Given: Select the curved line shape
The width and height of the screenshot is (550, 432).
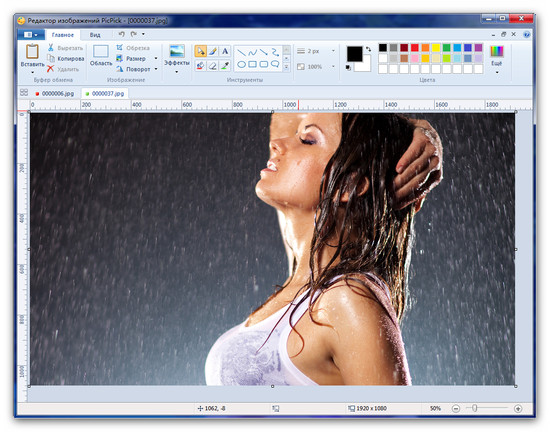Looking at the screenshot, I should point(253,53).
